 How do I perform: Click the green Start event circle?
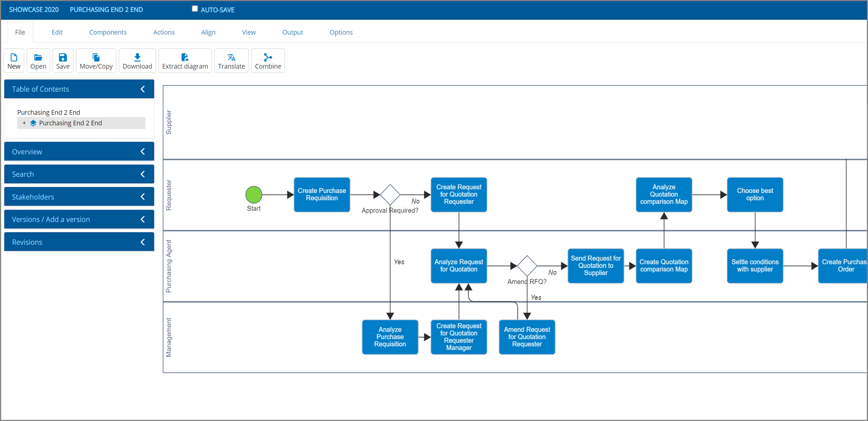[x=254, y=194]
